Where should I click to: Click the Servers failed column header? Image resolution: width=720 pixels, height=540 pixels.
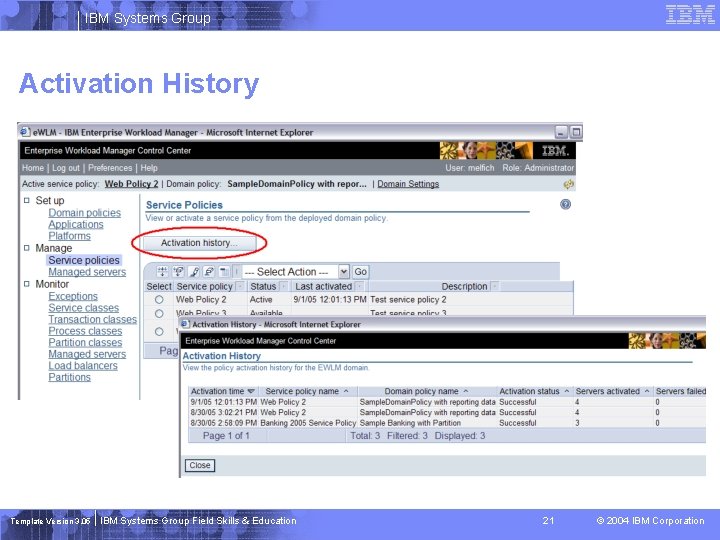coord(681,391)
